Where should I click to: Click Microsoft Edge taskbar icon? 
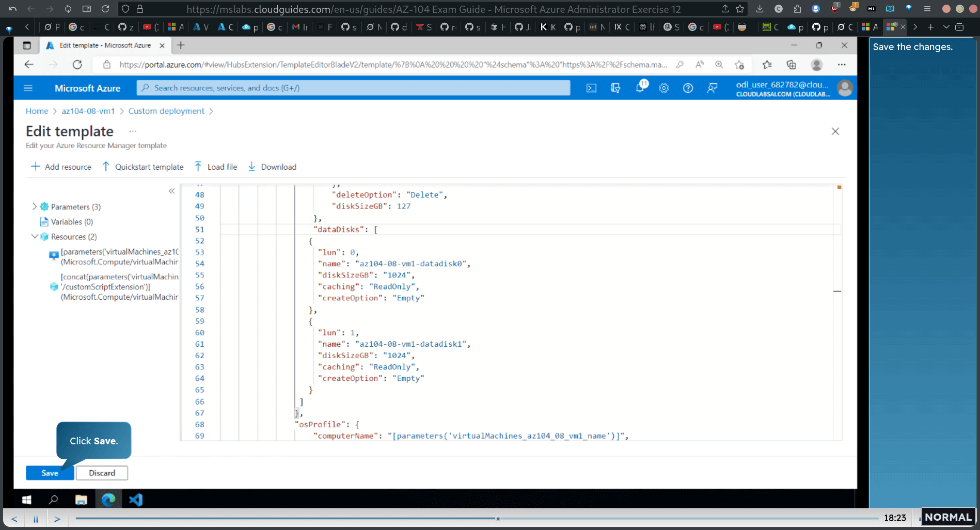[108, 500]
